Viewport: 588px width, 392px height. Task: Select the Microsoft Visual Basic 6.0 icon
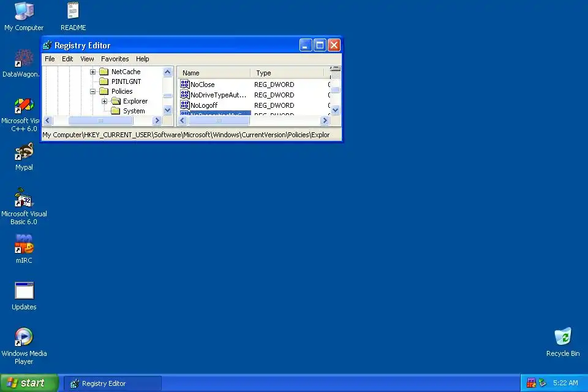coord(24,207)
